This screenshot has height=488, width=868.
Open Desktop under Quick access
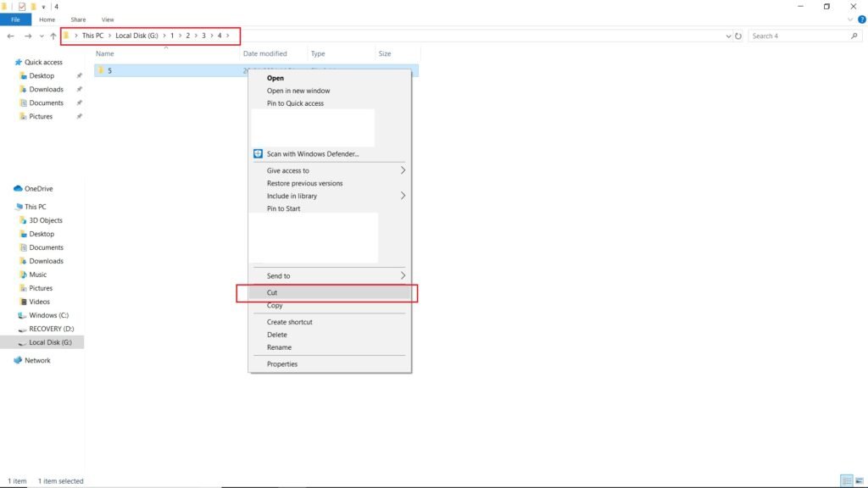click(42, 75)
